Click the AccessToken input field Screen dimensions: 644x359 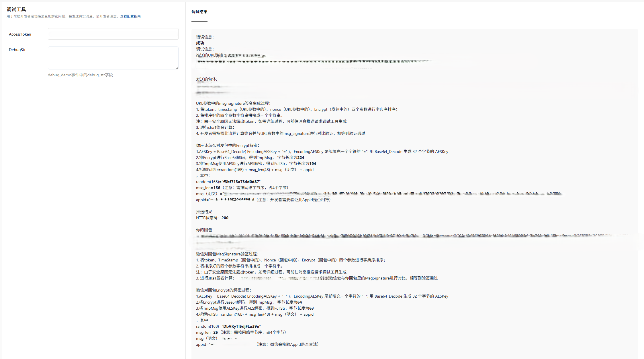point(113,34)
